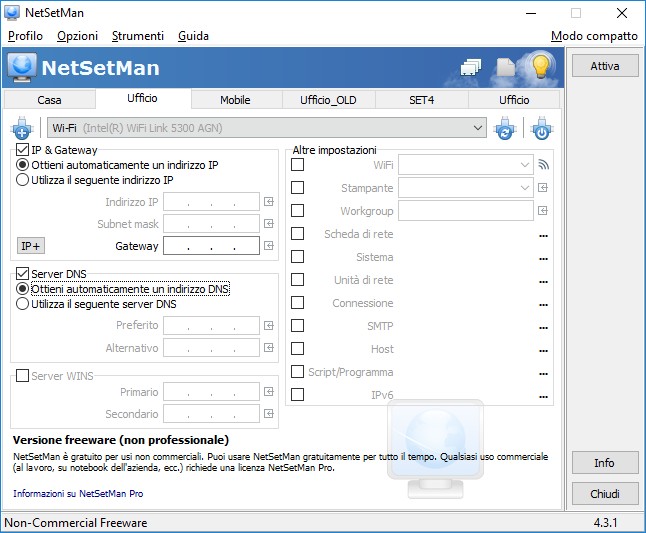Click the arrow icon beside Gateway field

click(x=269, y=246)
